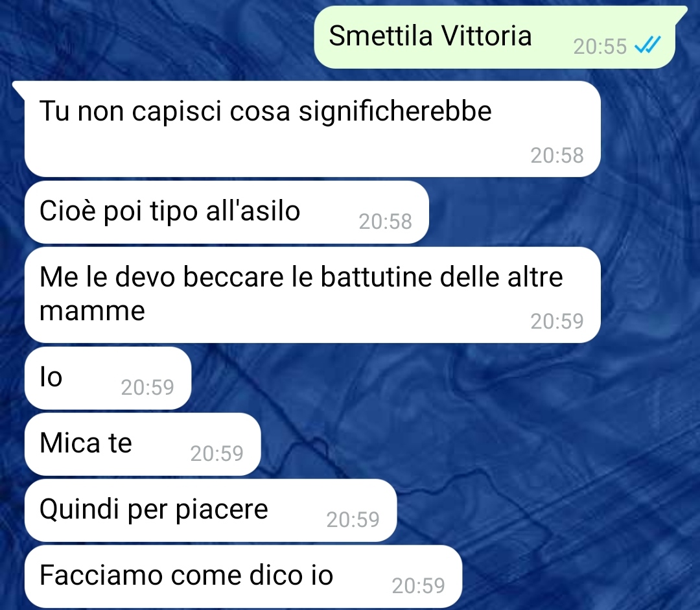Click the word 'mamme' in the long message
This screenshot has width=700, height=610.
[x=92, y=311]
